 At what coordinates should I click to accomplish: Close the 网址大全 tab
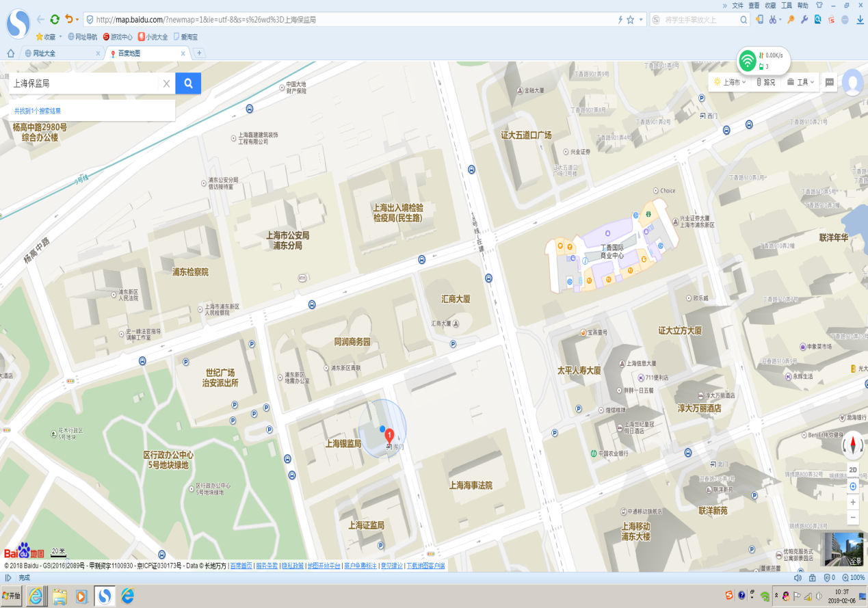click(98, 53)
